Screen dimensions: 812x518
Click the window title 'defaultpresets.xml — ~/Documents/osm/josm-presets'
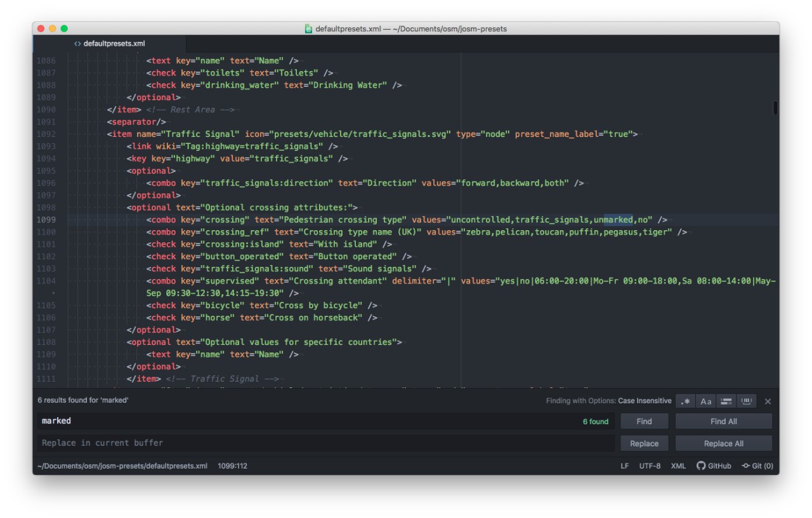(x=411, y=29)
